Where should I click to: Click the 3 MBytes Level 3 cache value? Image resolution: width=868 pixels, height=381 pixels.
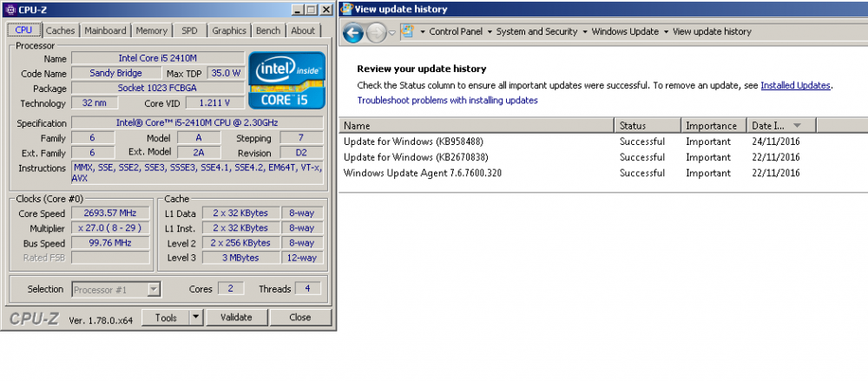click(x=240, y=258)
